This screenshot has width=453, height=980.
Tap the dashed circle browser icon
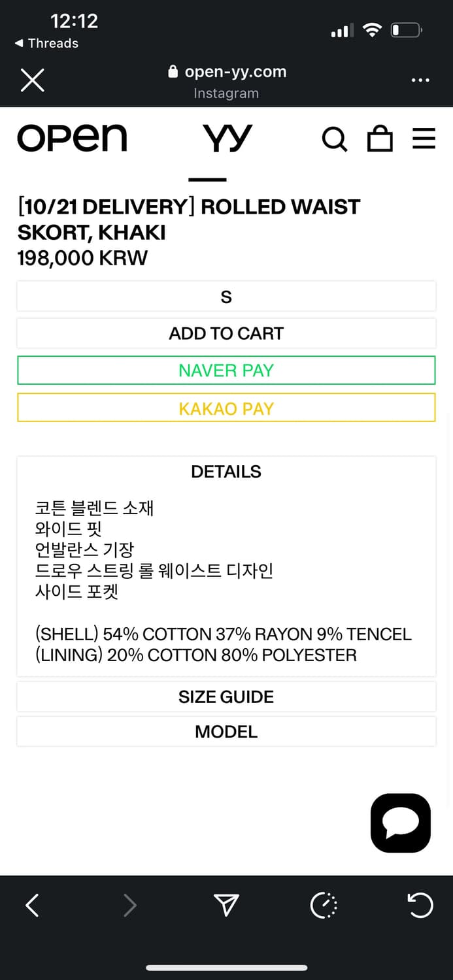pos(324,906)
